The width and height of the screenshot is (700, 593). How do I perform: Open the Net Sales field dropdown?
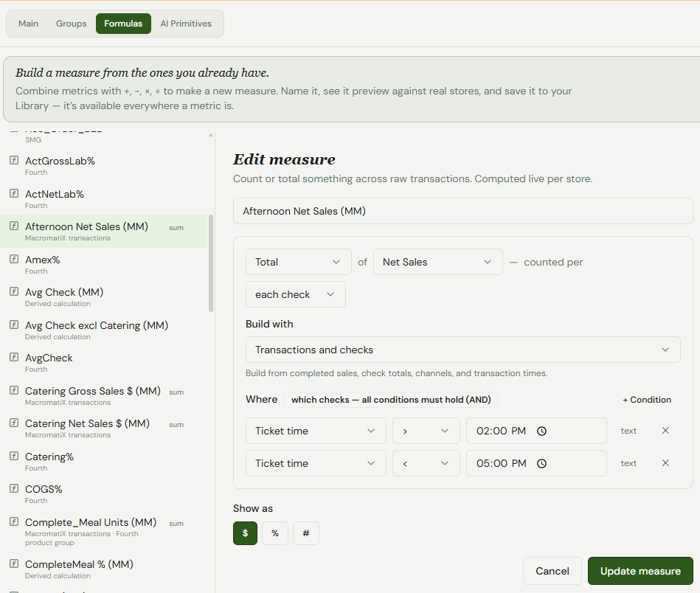click(437, 262)
